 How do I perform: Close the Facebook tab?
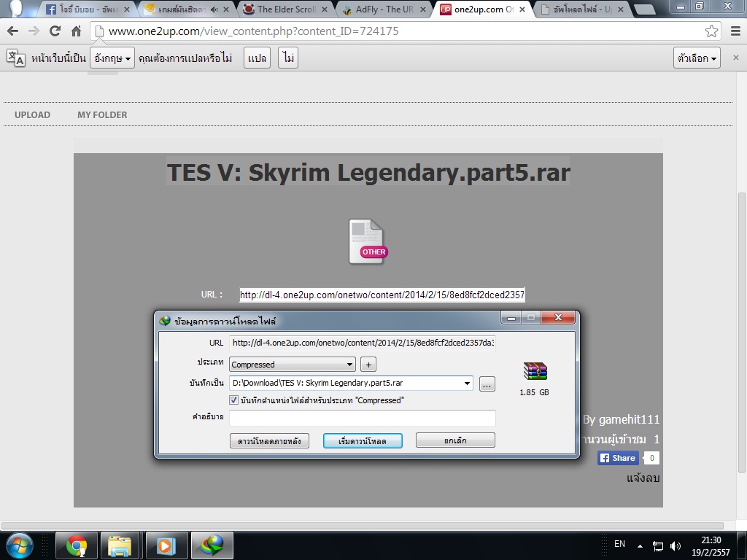point(127,9)
